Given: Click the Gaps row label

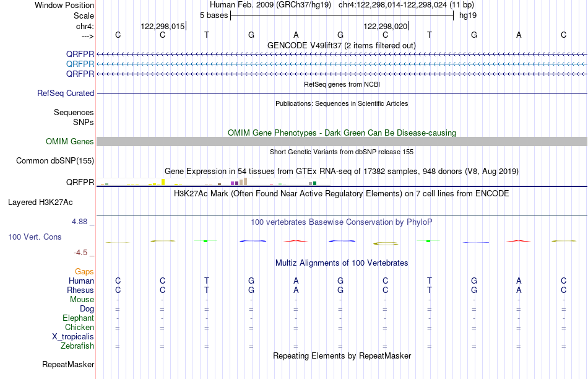Looking at the screenshot, I should coord(84,272).
